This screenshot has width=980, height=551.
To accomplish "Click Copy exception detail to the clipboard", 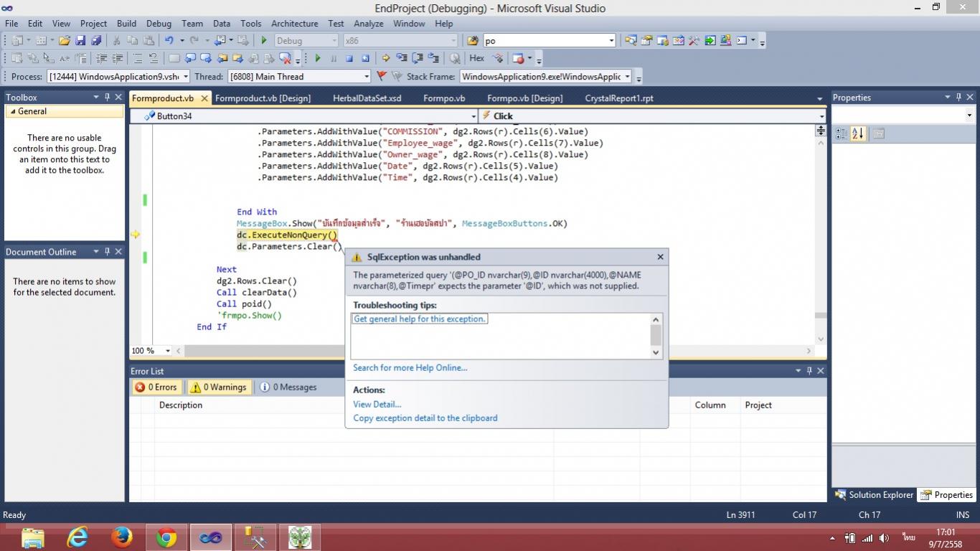I will pyautogui.click(x=425, y=418).
